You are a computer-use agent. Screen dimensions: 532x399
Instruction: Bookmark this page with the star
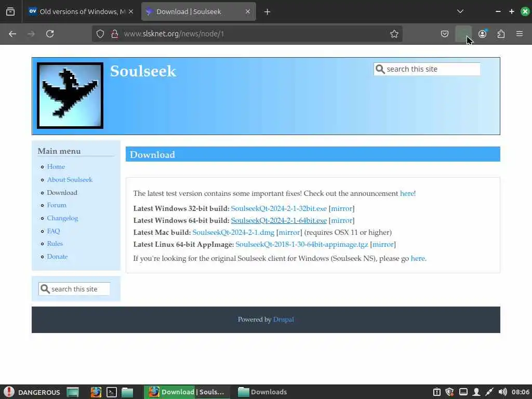394,34
